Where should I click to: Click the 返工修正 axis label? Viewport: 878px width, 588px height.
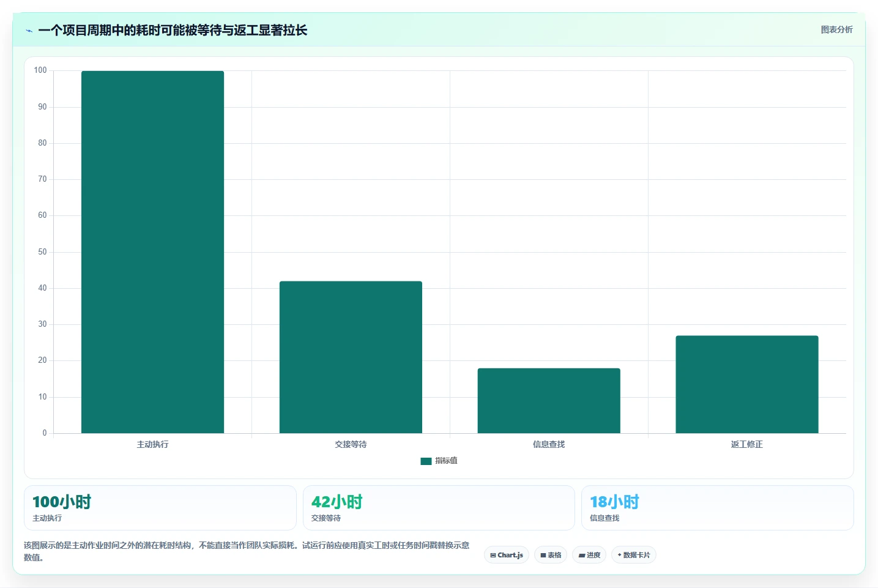click(x=747, y=444)
